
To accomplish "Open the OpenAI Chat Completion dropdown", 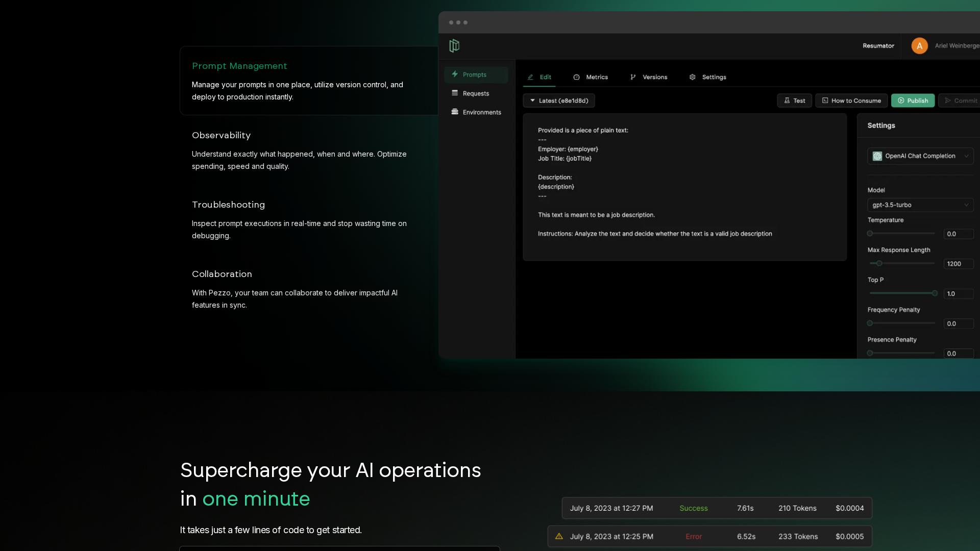I will click(x=920, y=156).
